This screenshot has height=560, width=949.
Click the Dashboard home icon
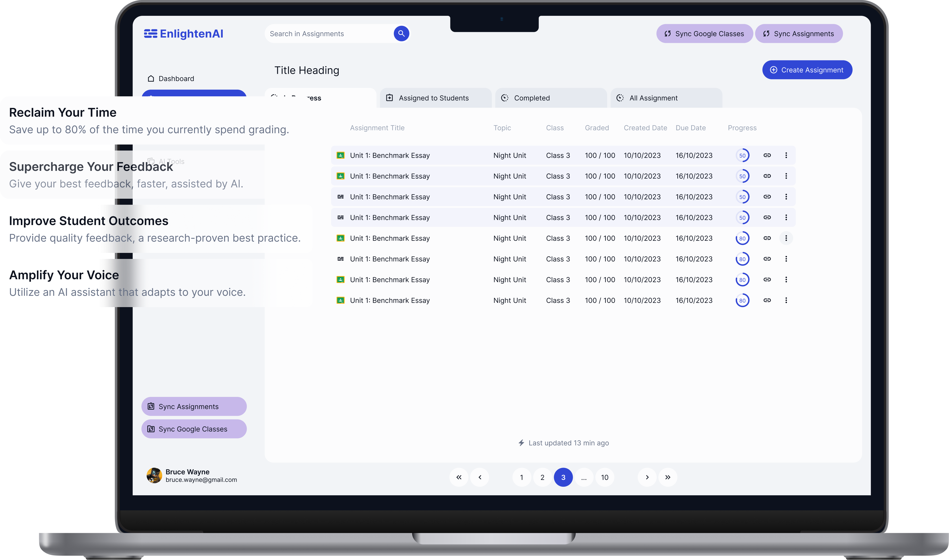tap(151, 79)
